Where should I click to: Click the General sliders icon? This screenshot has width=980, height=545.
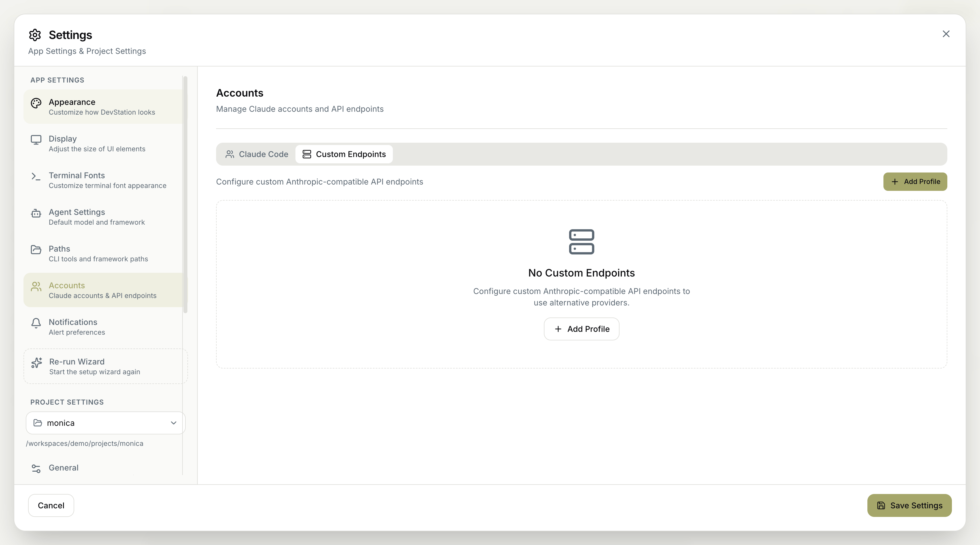point(36,468)
